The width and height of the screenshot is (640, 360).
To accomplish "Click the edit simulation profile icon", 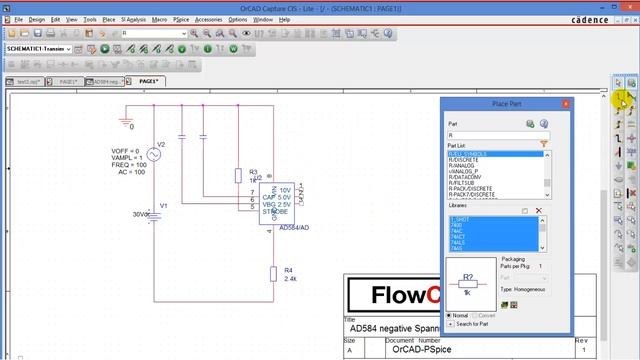I will (91, 49).
